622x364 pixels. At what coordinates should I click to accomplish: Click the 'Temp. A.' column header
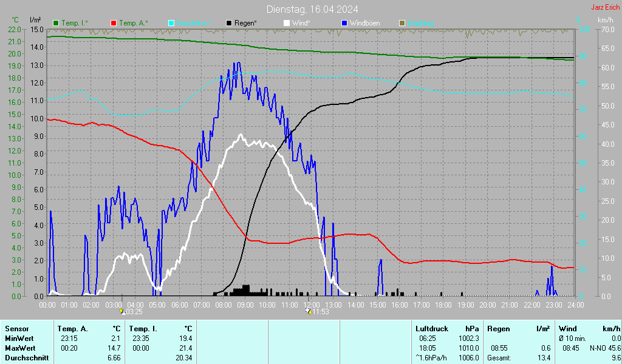pos(73,329)
